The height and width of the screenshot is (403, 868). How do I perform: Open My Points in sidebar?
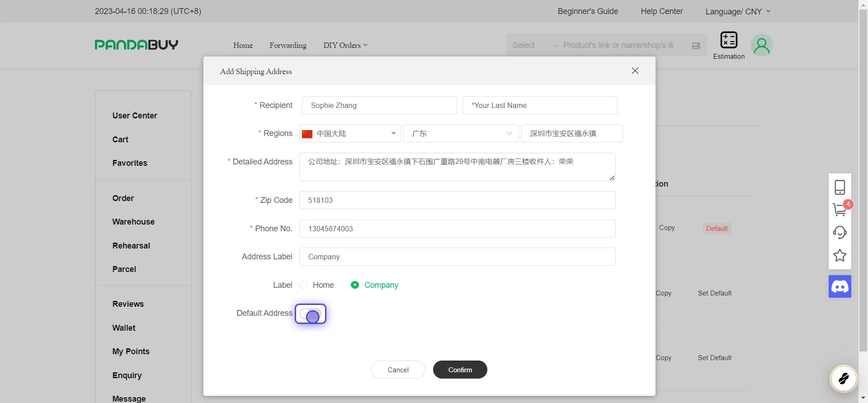tap(131, 351)
